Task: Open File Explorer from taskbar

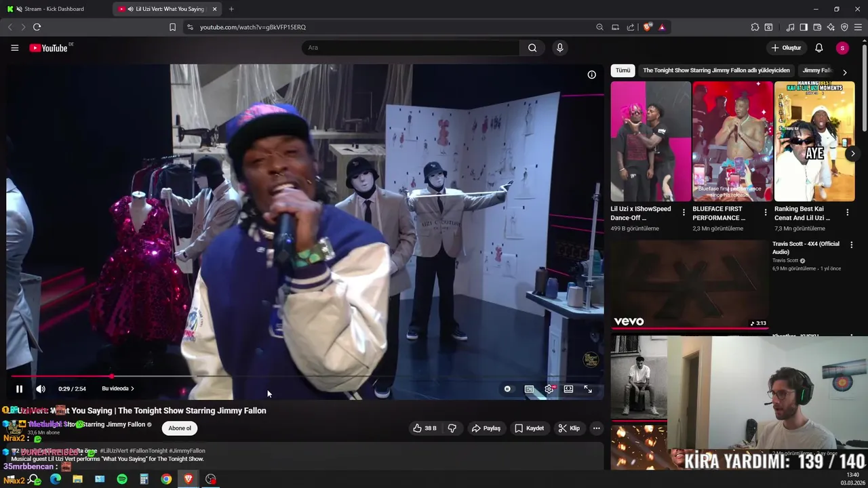Action: [x=77, y=479]
